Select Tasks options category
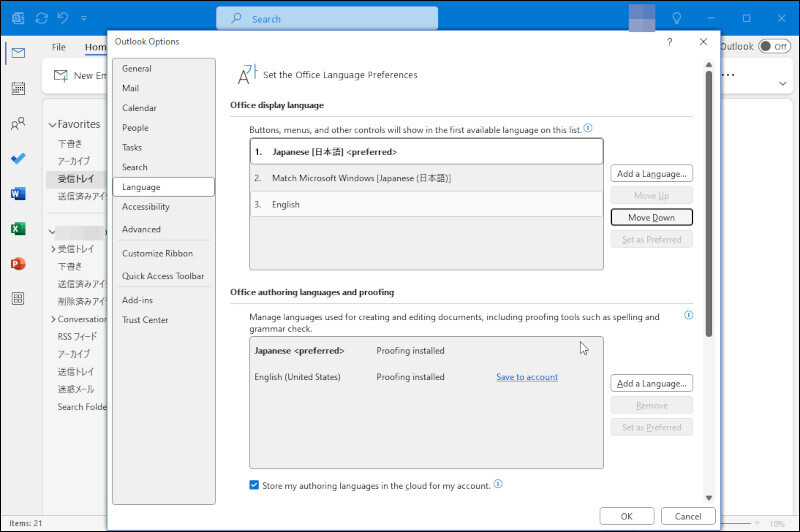 click(163, 147)
